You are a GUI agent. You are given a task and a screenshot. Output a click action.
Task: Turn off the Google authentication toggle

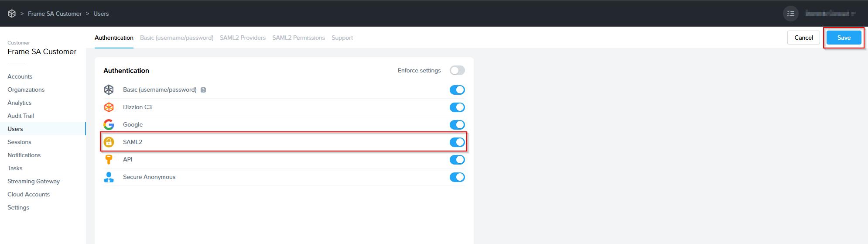[457, 124]
